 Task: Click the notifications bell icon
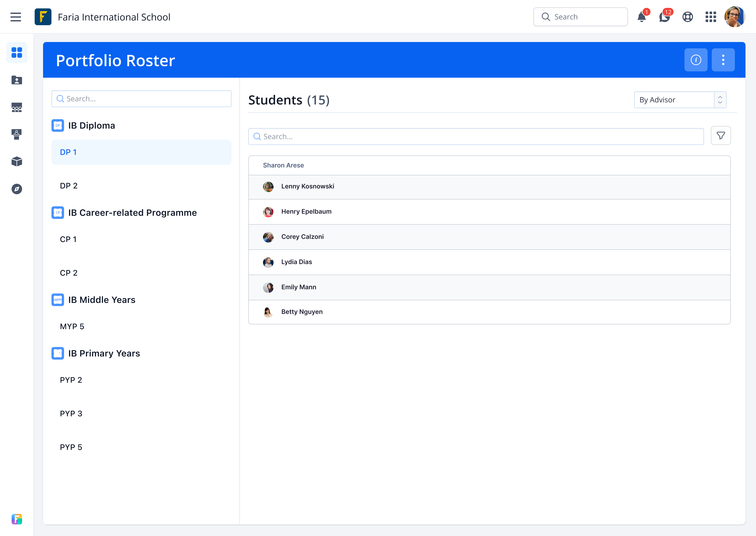tap(642, 17)
